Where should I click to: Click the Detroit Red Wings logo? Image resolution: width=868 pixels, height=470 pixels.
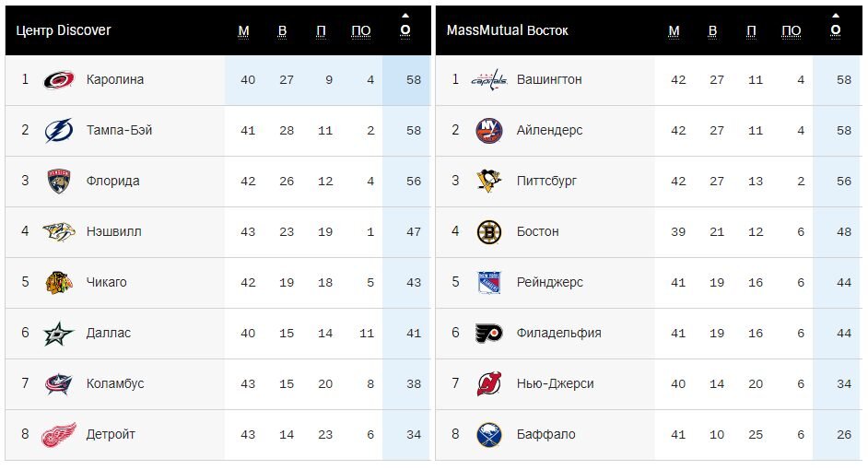coord(59,435)
